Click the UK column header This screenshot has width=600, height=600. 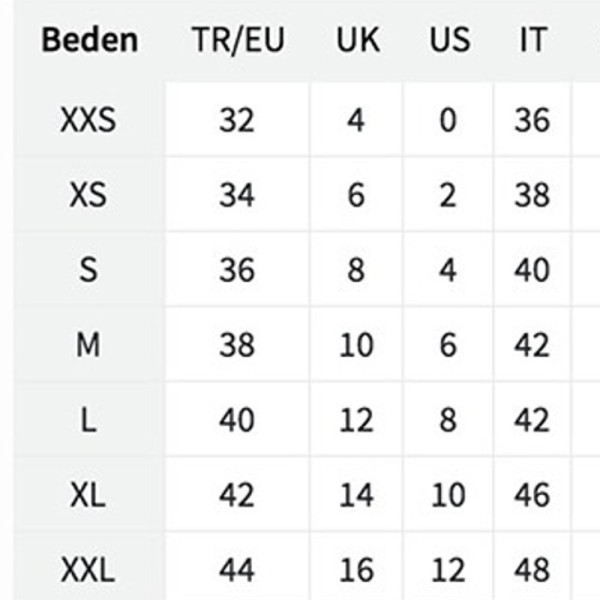pyautogui.click(x=358, y=40)
